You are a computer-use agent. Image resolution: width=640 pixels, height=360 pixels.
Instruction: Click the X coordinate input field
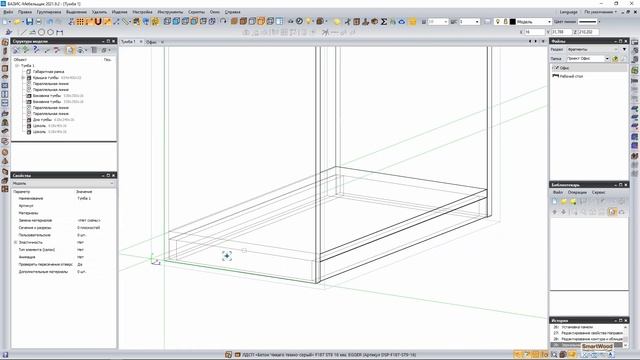[534, 32]
